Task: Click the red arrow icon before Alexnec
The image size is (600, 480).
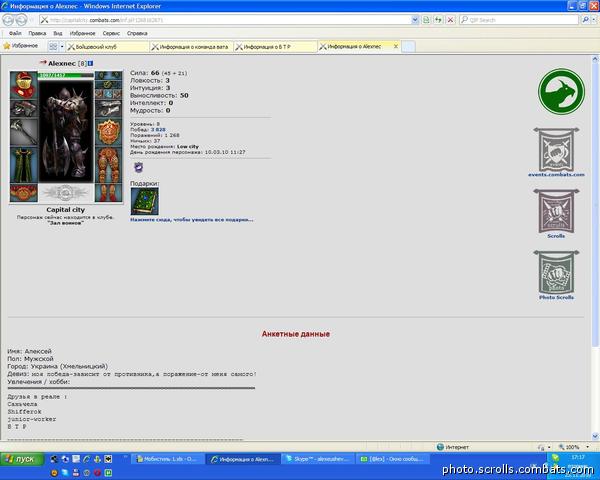Action: pyautogui.click(x=42, y=62)
